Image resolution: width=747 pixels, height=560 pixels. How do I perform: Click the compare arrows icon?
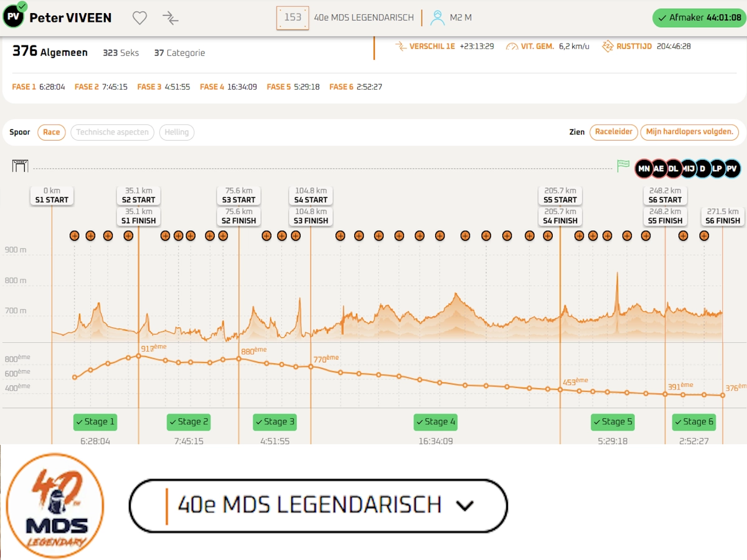coord(170,18)
